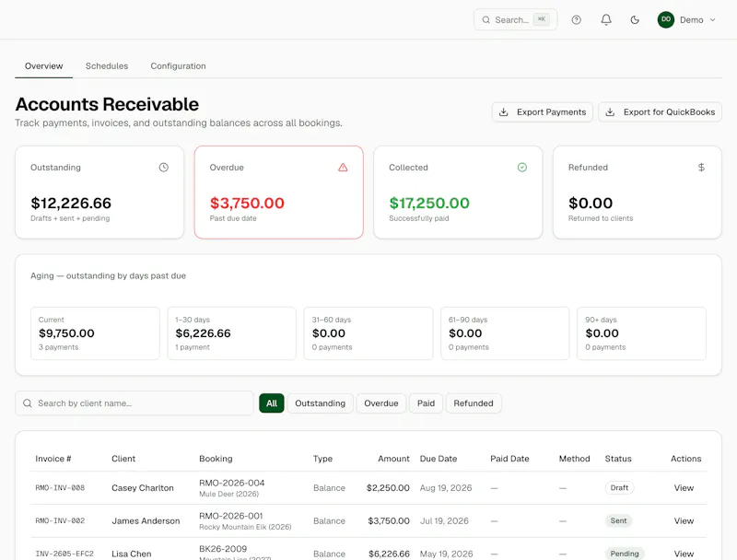Click Export for QuickBooks button
737x560 pixels.
pos(660,111)
